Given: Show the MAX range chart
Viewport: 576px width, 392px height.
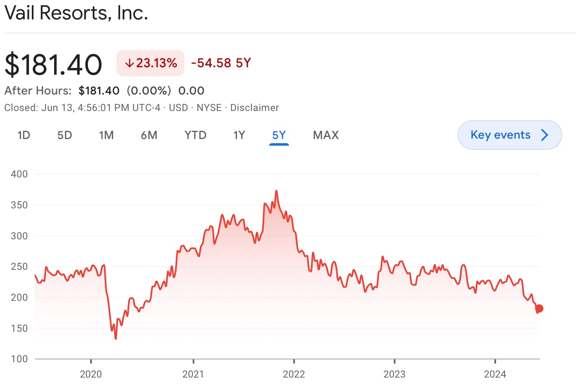Looking at the screenshot, I should click(326, 135).
